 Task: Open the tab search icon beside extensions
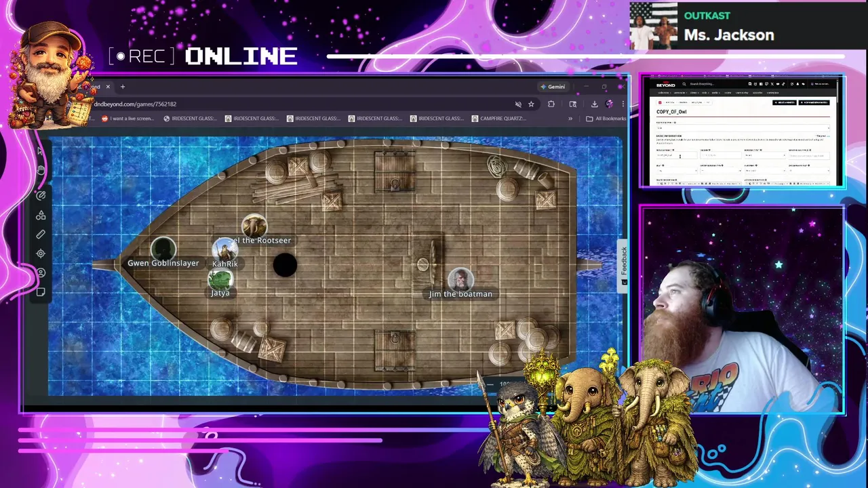coord(573,104)
